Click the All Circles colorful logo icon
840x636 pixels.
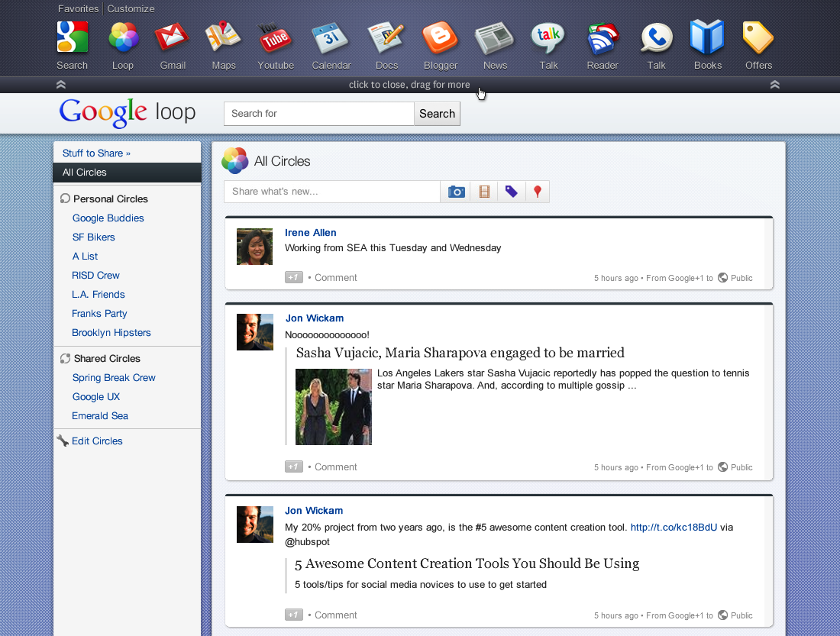(235, 161)
